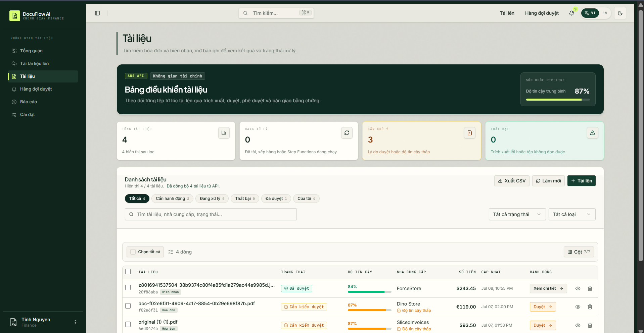Select the original (1) (1).pdf row checkbox
Viewport: 644px width, 333px height.
click(x=128, y=324)
